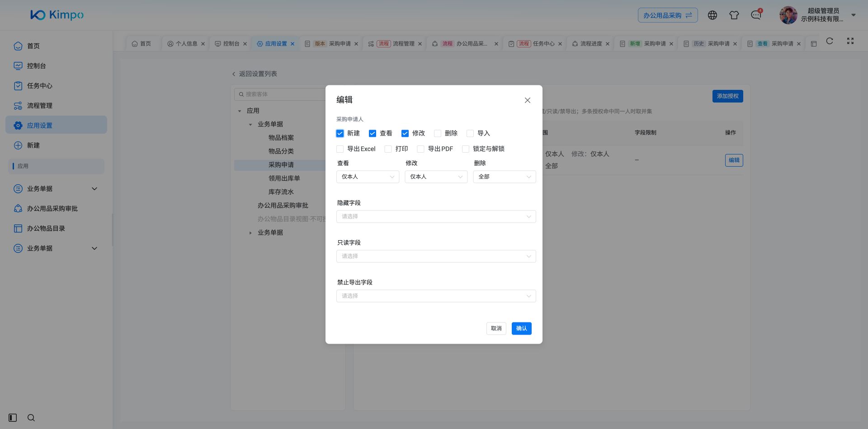The image size is (868, 429).
Task: Close the 编辑 dialog with X
Action: (527, 100)
